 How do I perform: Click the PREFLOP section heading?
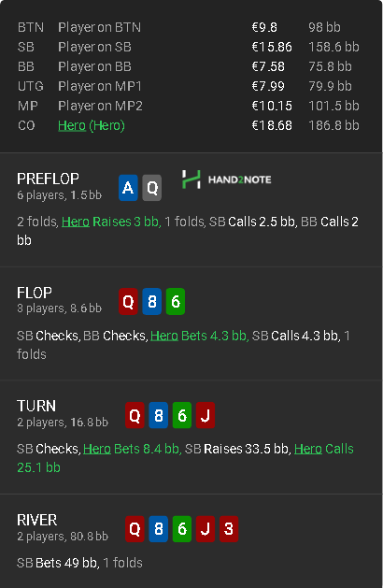point(48,179)
